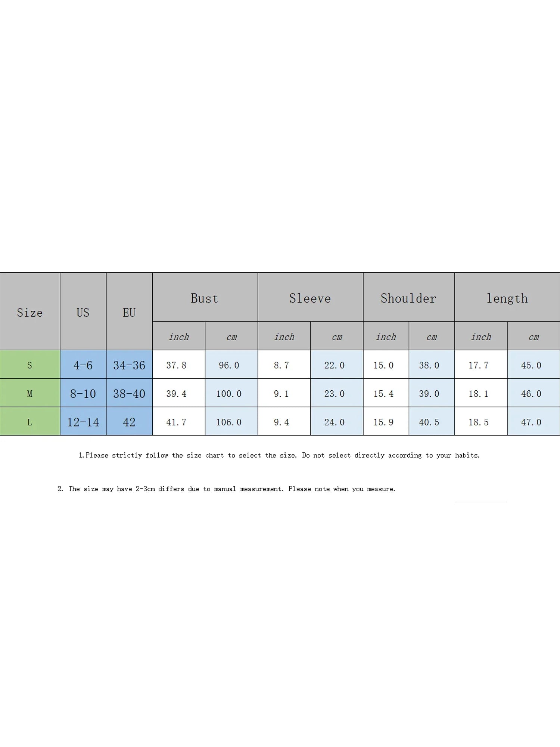
Task: Select US size 12-14 cell
Action: coord(83,421)
